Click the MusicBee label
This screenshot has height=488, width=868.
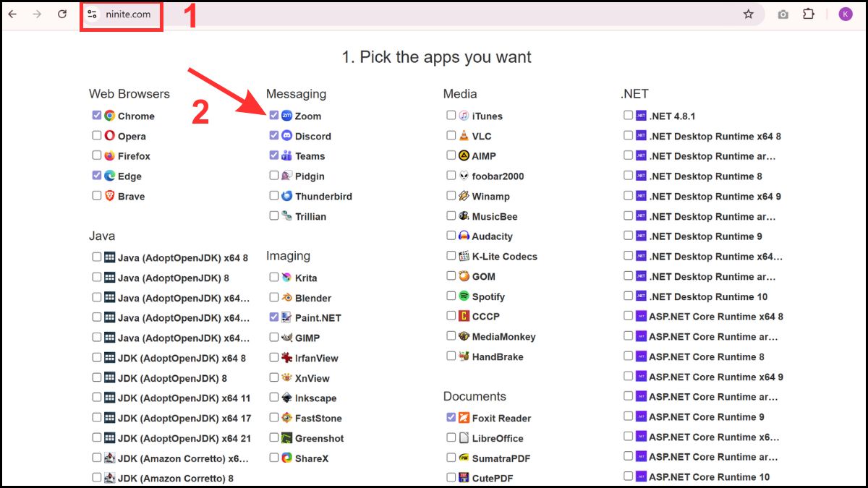pos(495,216)
